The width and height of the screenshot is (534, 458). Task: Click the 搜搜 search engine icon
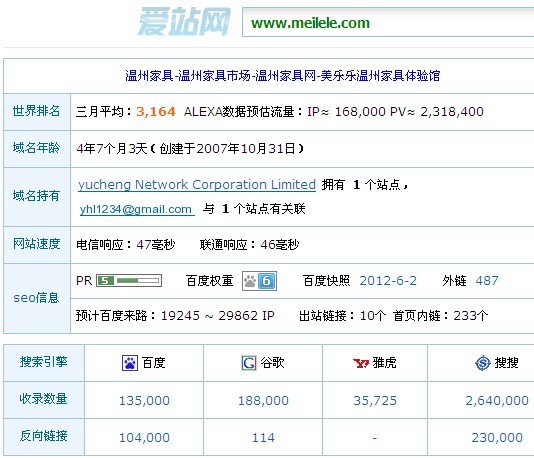[483, 363]
